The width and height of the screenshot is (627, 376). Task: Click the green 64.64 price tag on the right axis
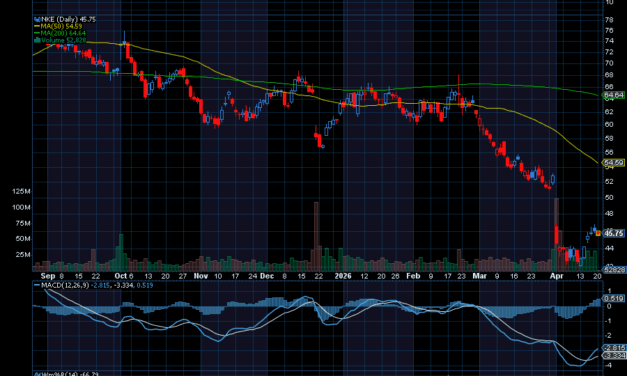coord(614,95)
